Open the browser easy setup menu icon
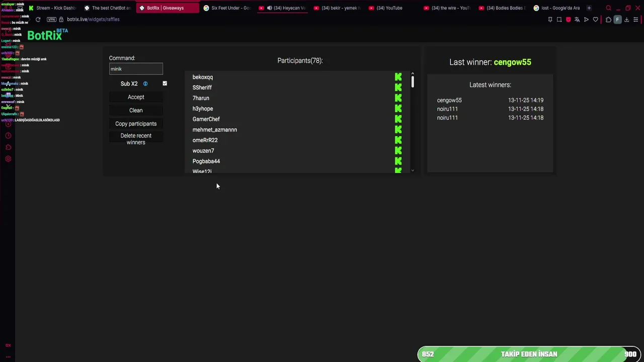 [636, 20]
